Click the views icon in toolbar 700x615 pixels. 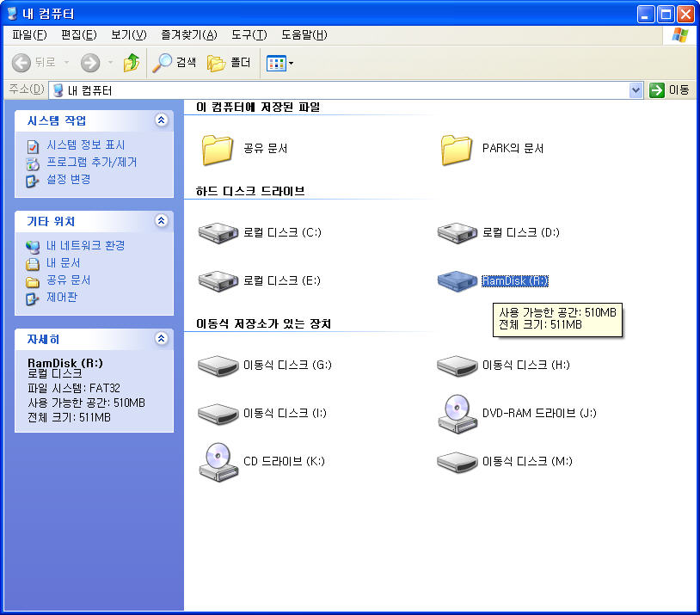pyautogui.click(x=276, y=64)
